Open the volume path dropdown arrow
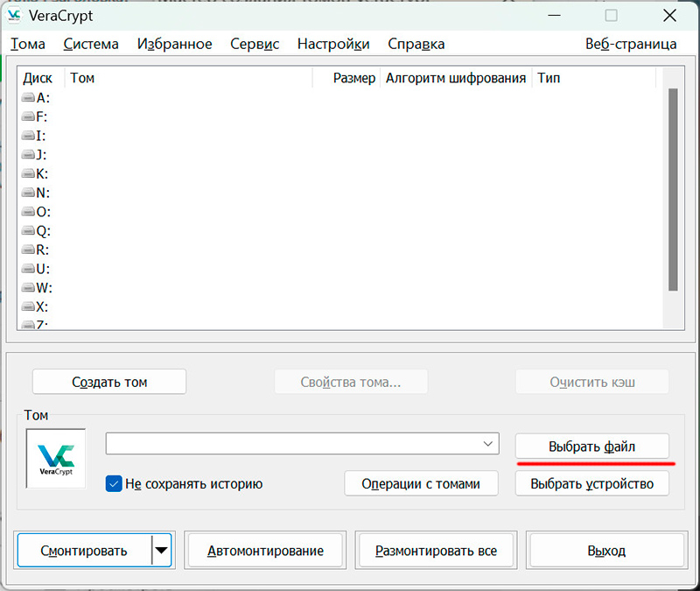This screenshot has width=700, height=591. 488,445
